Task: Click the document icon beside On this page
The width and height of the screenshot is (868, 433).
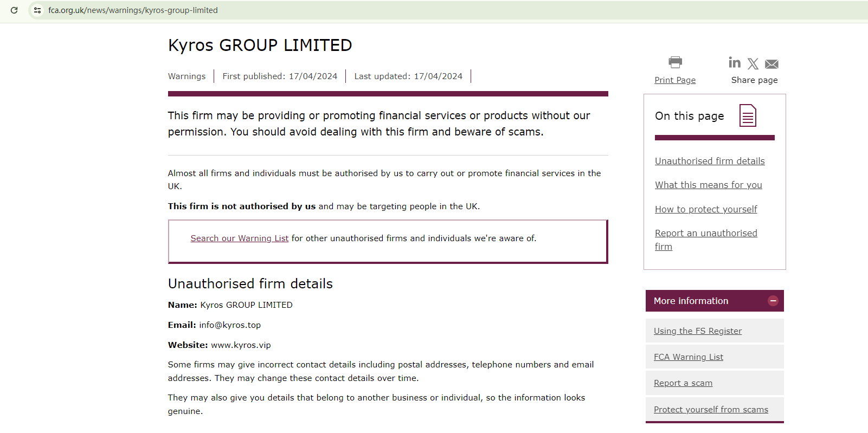Action: coord(748,115)
